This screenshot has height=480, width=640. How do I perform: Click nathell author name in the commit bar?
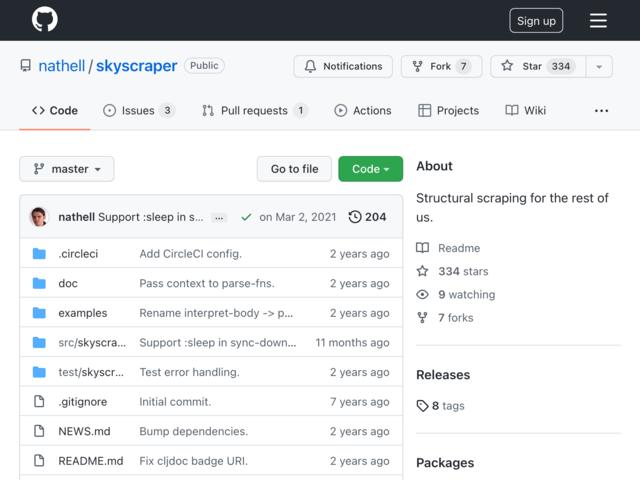point(76,217)
